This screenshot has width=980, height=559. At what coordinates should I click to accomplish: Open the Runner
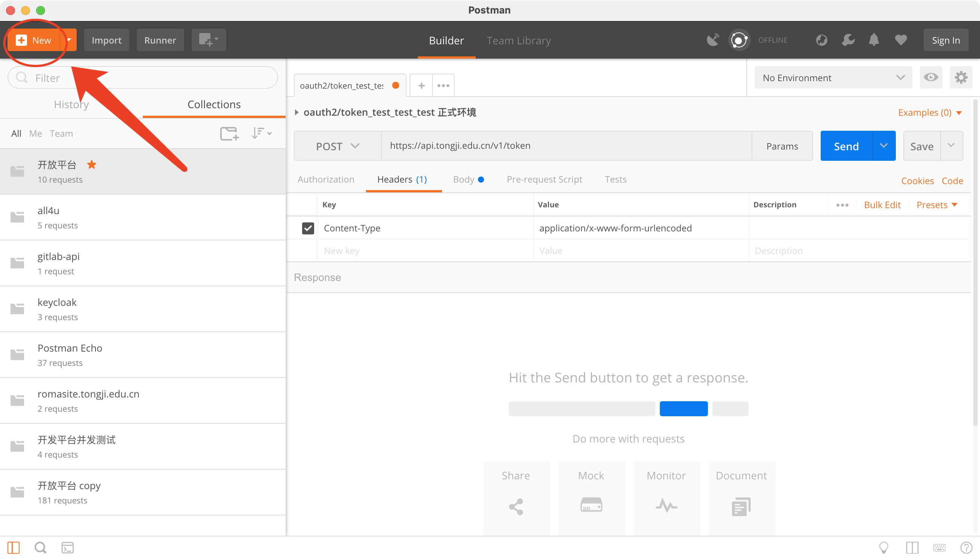(160, 40)
